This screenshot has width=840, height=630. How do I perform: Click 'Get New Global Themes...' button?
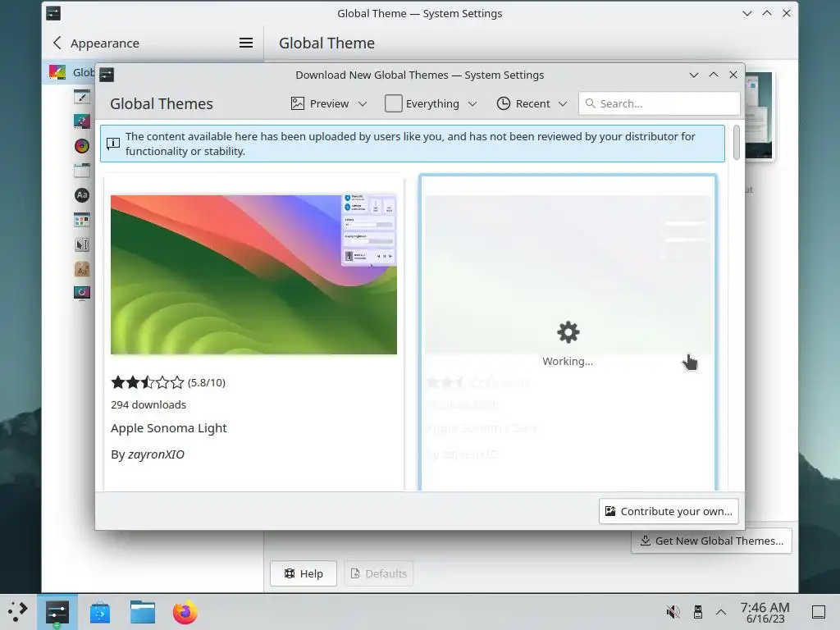point(711,541)
